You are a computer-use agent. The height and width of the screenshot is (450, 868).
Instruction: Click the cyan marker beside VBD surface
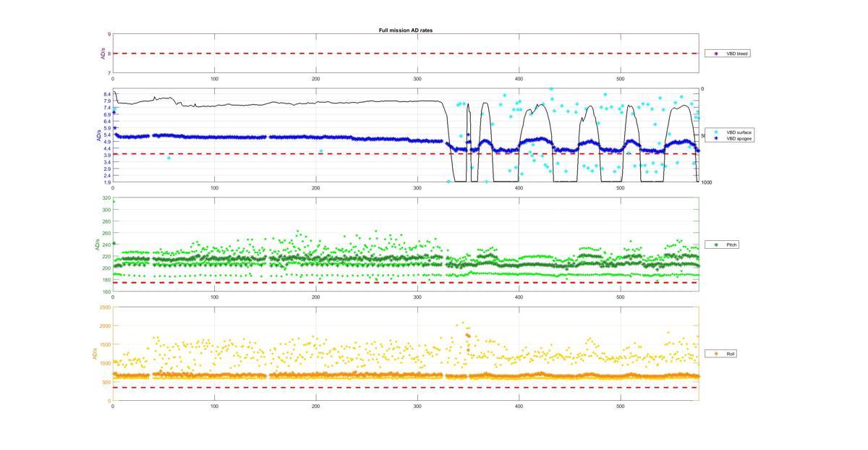point(716,132)
